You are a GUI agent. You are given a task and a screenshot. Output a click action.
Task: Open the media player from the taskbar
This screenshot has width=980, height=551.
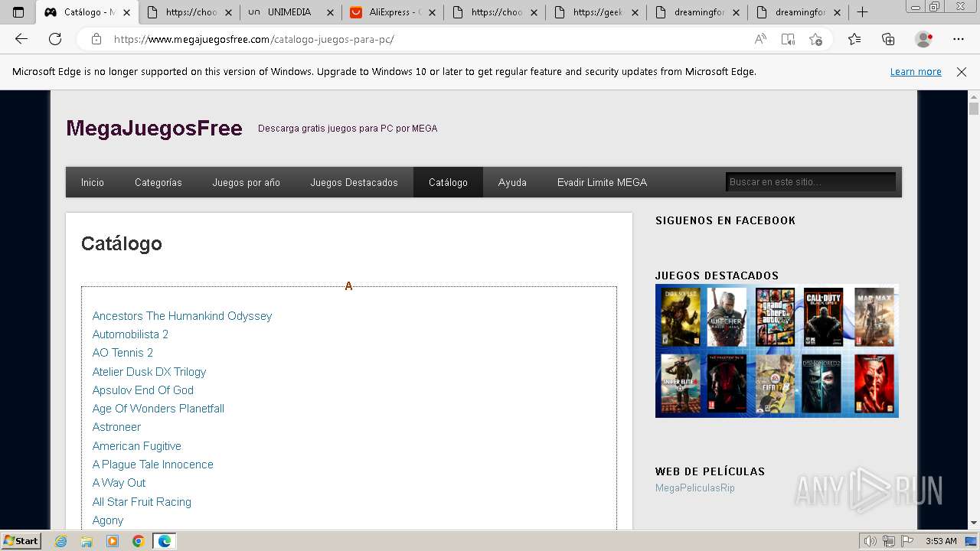pos(113,541)
